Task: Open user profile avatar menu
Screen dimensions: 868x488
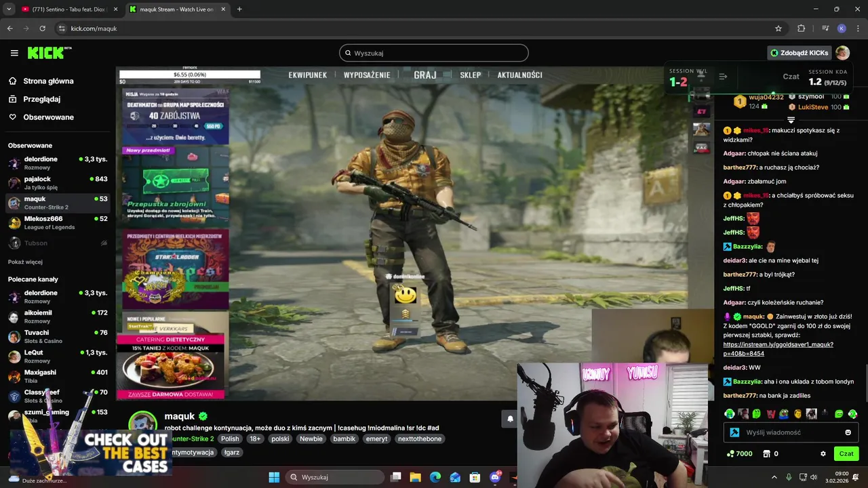Action: 842,53
